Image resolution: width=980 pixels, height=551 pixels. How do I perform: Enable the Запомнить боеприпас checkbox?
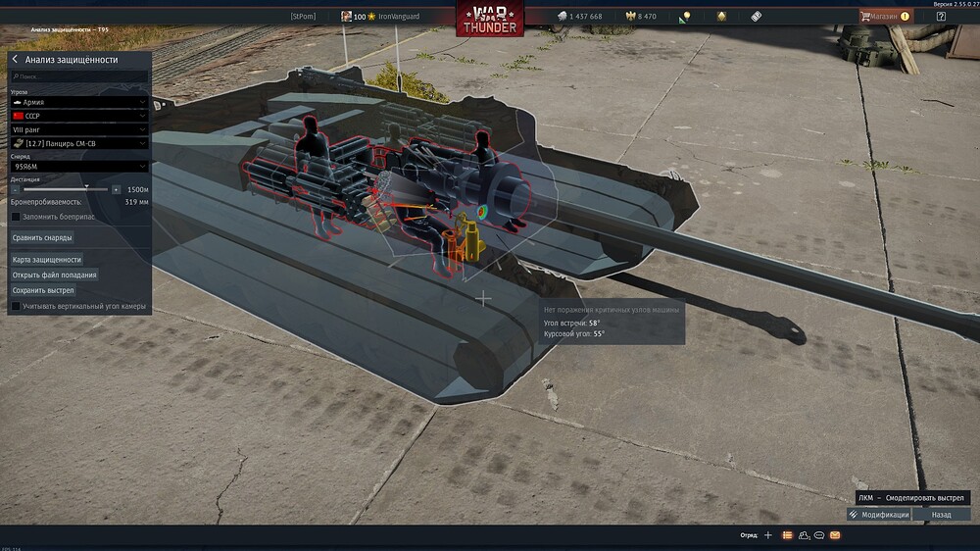tap(16, 216)
